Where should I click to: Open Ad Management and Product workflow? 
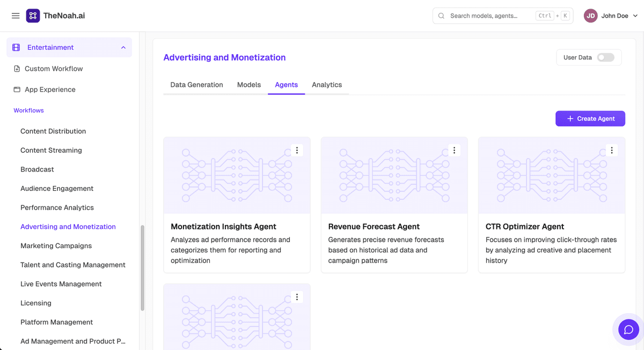[73, 341]
